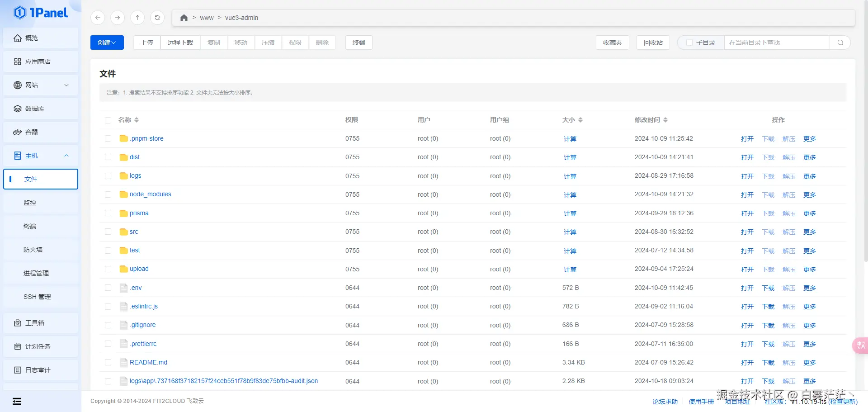The height and width of the screenshot is (412, 868).
Task: Click the home icon in path bar
Action: 184,18
